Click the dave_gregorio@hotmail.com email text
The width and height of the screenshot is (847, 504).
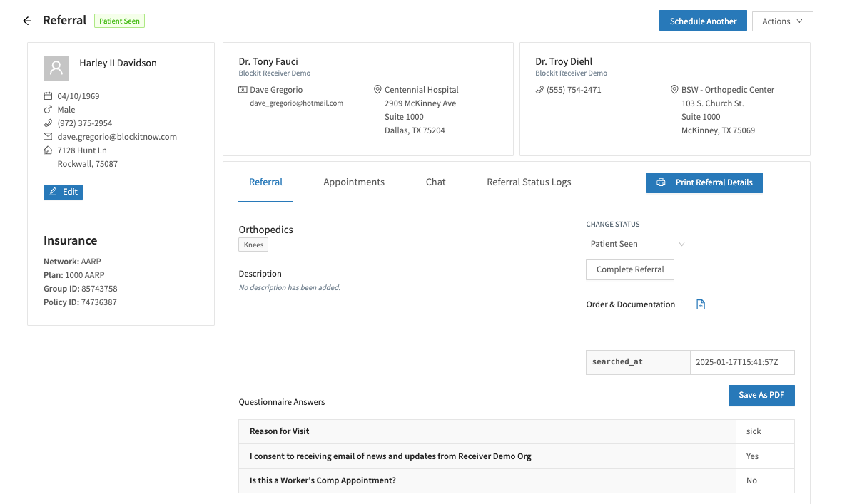(296, 103)
